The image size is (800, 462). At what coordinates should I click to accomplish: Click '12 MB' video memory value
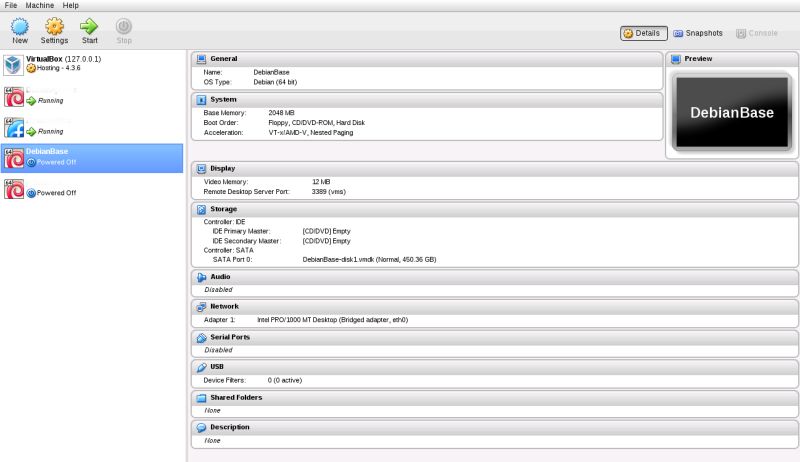[321, 182]
